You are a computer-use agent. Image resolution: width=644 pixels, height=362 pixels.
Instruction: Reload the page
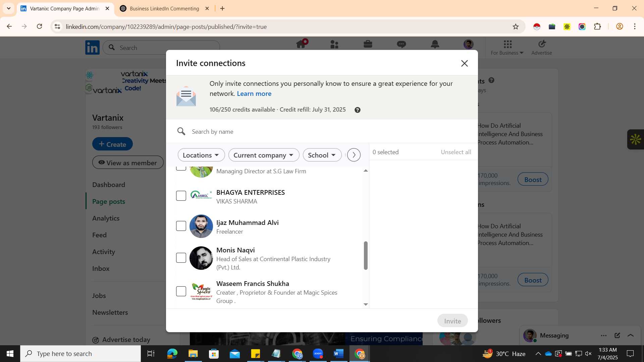tap(39, 26)
